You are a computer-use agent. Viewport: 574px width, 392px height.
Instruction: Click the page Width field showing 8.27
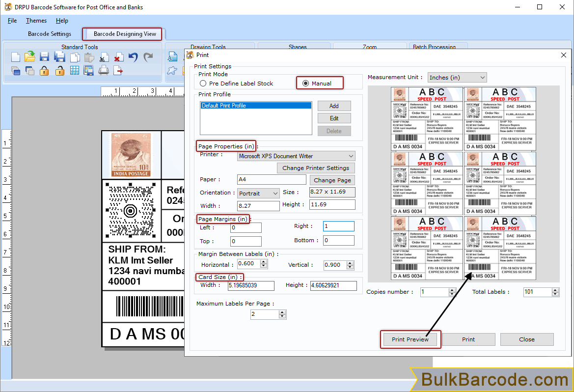(x=258, y=206)
